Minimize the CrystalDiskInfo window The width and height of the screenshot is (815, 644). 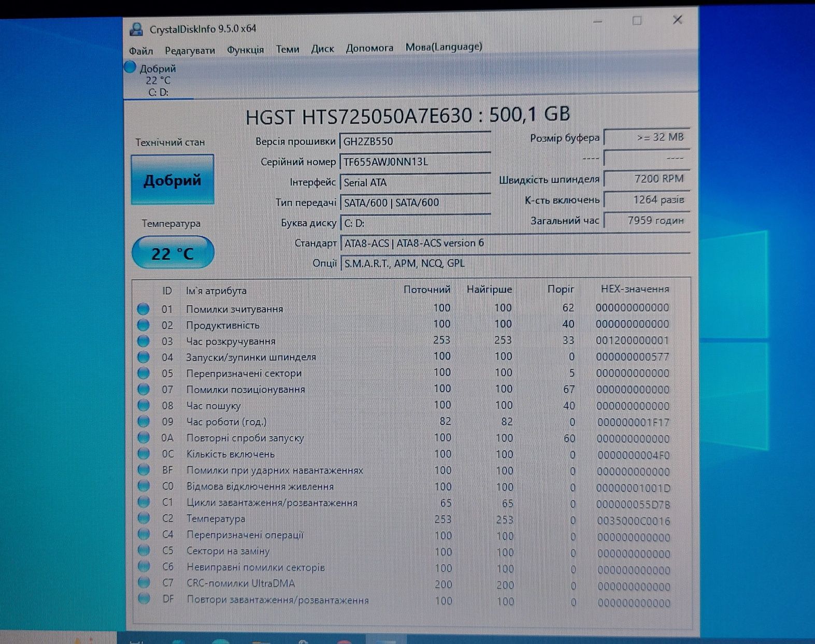(x=597, y=22)
